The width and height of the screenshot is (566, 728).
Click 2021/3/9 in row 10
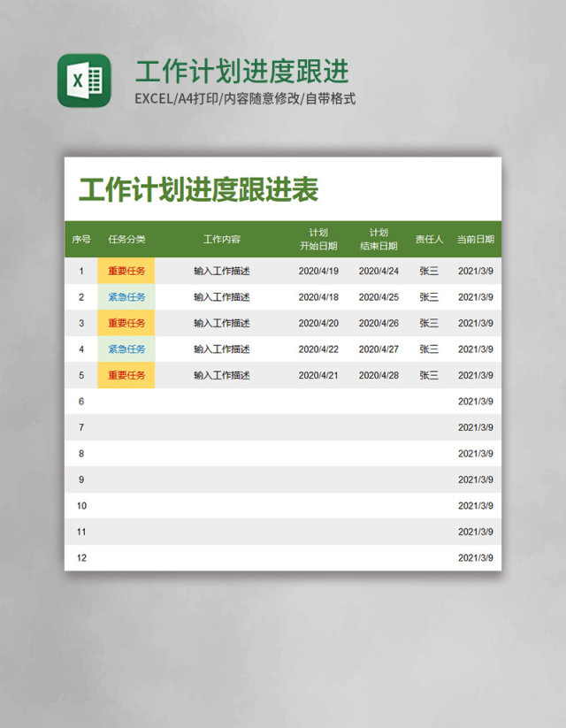coord(476,505)
